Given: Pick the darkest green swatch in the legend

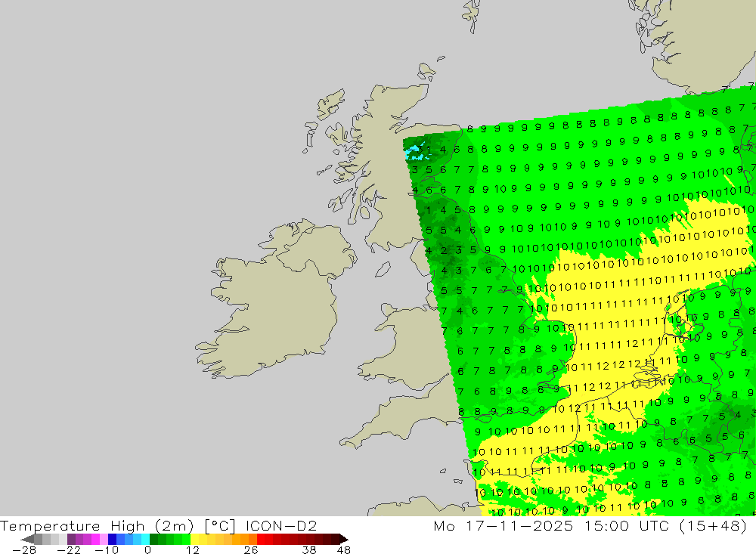Looking at the screenshot, I should point(153,540).
